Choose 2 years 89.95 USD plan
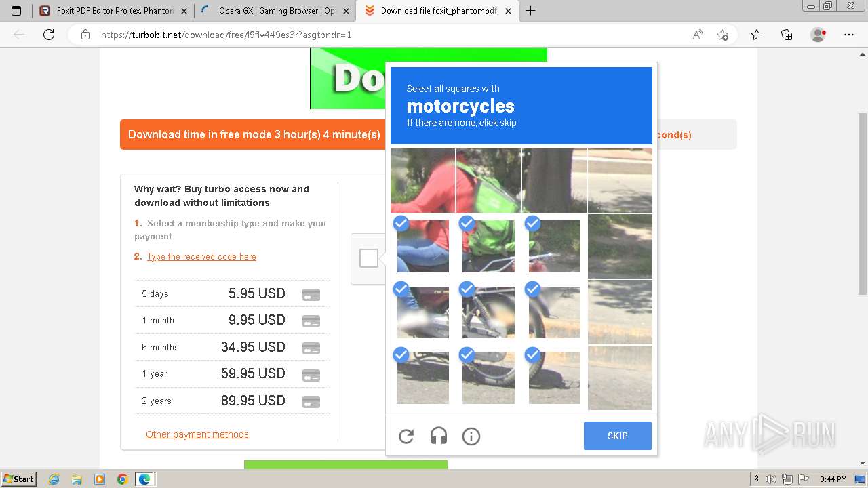The height and width of the screenshot is (488, 868). 232,401
